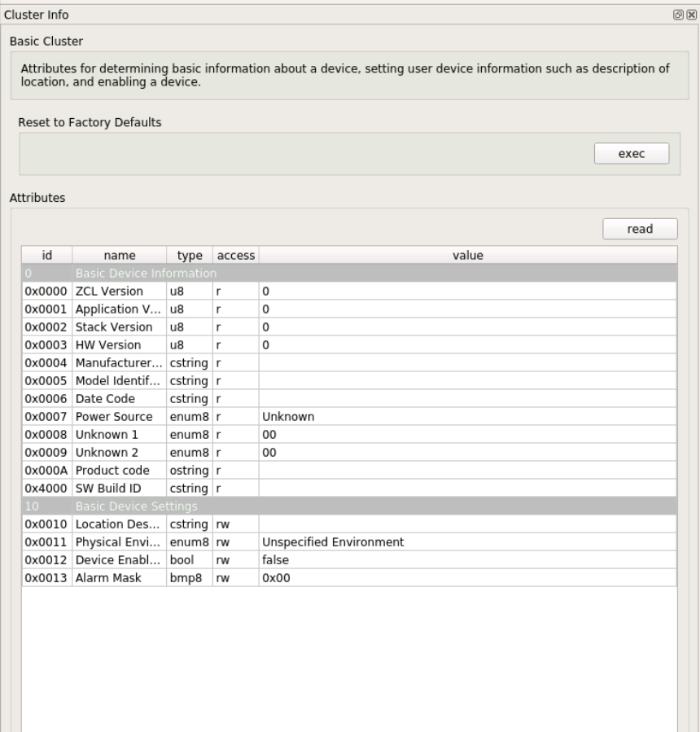Click the access column header
Image resolution: width=700 pixels, height=732 pixels.
tap(234, 255)
